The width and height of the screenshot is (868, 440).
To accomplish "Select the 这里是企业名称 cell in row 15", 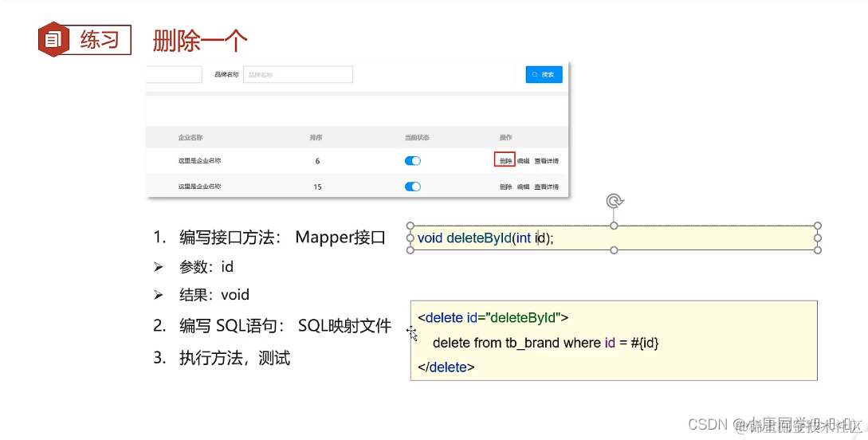I will click(x=199, y=187).
